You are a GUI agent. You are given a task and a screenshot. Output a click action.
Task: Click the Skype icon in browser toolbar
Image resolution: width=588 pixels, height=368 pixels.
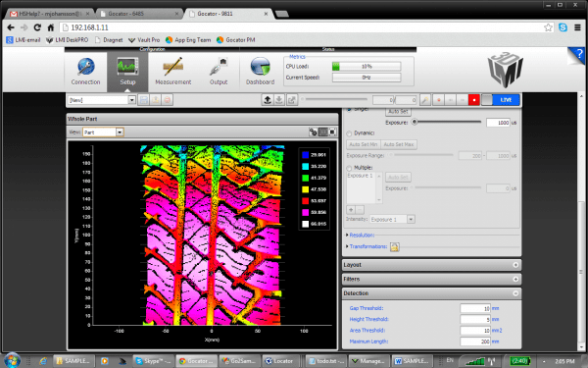pos(563,27)
